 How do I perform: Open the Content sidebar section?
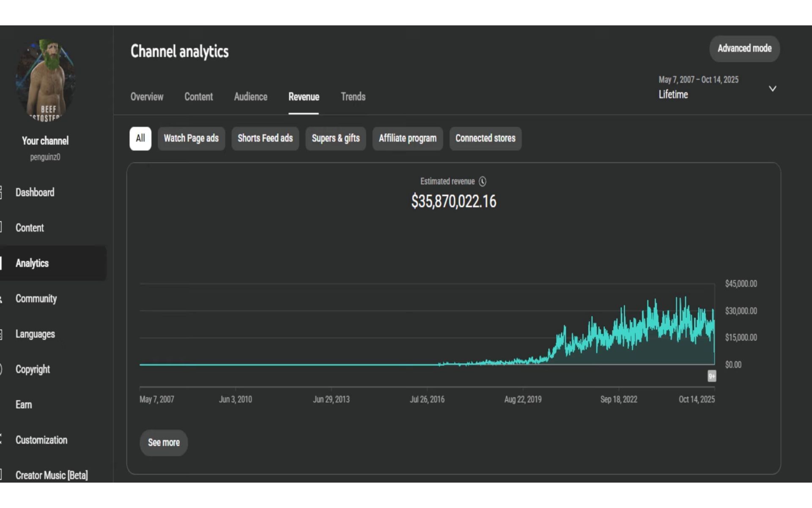tap(30, 228)
